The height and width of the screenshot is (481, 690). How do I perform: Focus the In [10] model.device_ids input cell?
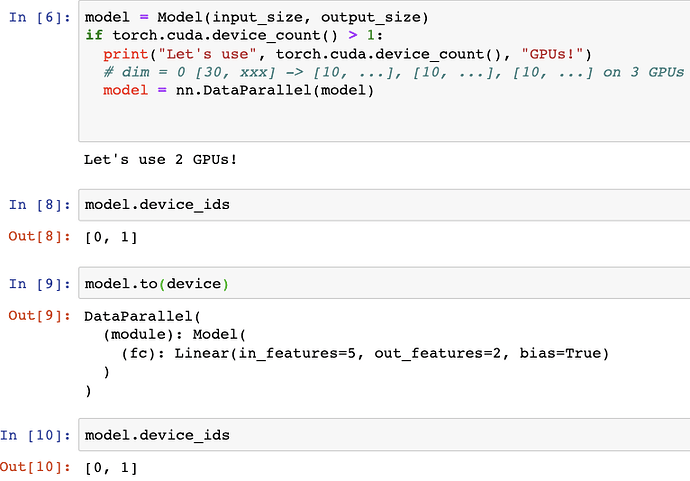[380, 435]
